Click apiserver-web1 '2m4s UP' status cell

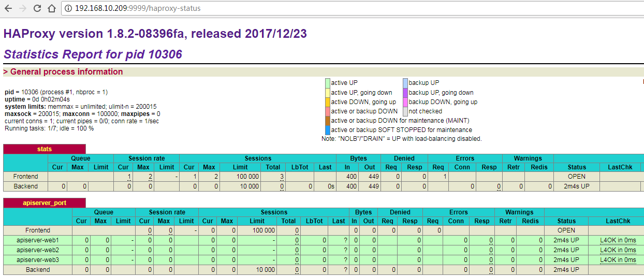[566, 240]
